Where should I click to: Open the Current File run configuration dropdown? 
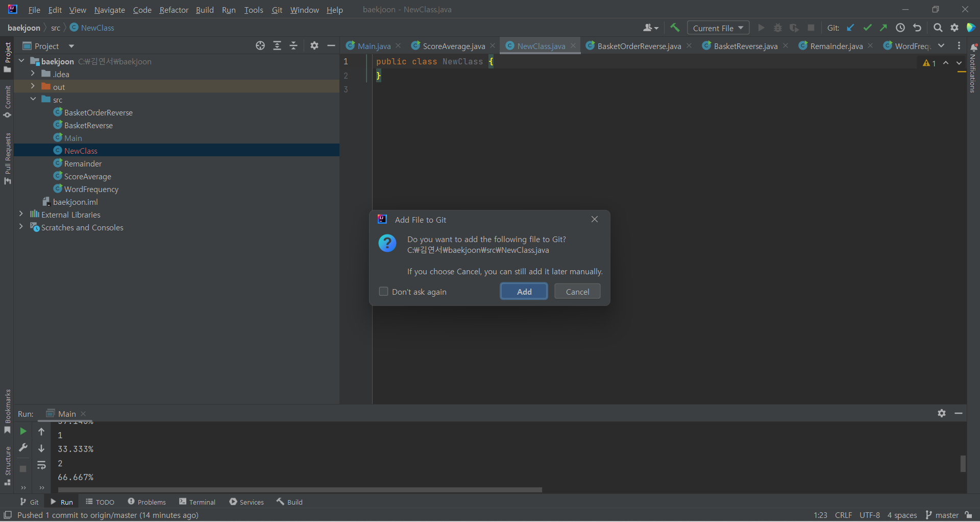point(718,28)
